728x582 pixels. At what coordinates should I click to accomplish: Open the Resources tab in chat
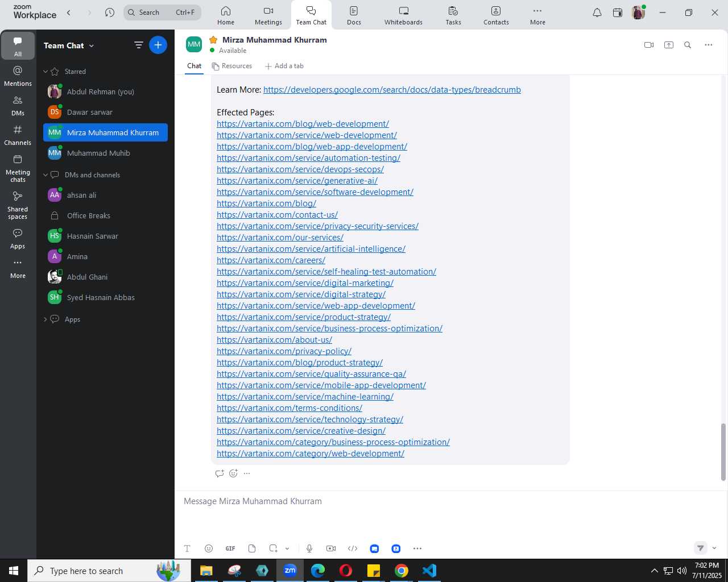pyautogui.click(x=232, y=66)
